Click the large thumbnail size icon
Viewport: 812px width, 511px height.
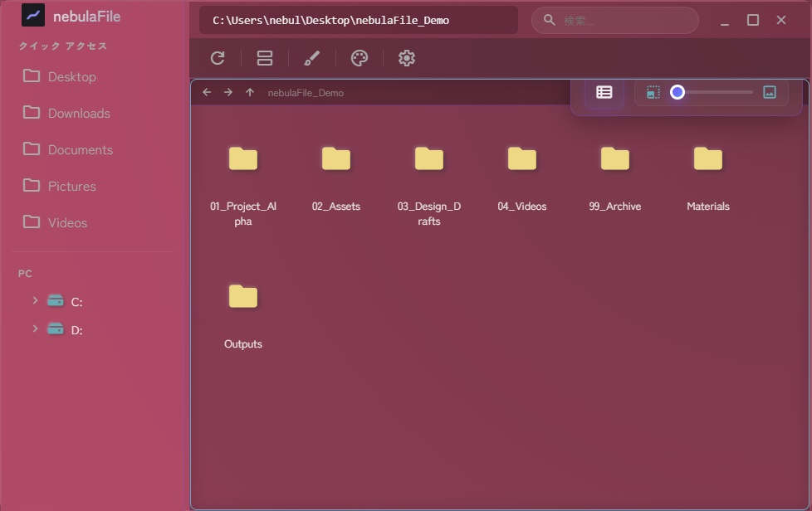pyautogui.click(x=770, y=92)
